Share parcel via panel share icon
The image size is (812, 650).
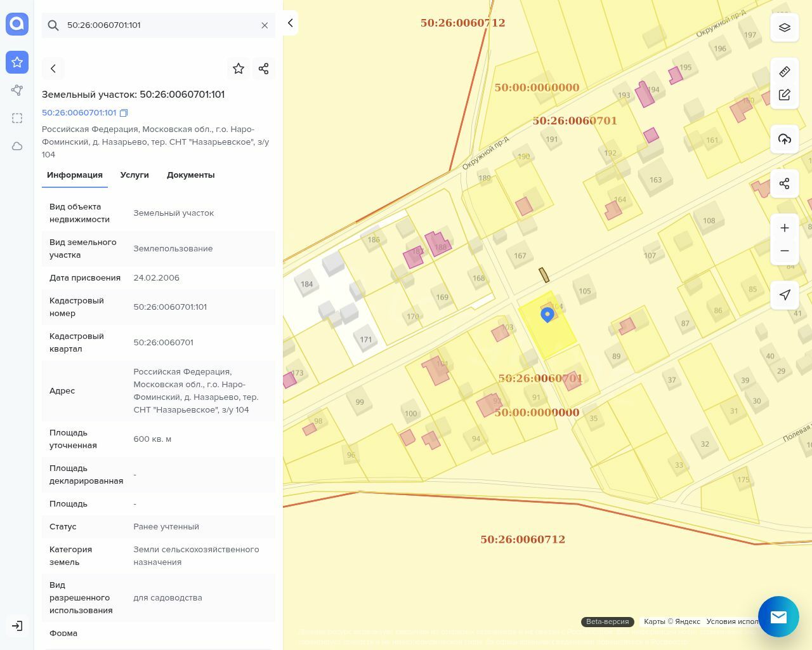pyautogui.click(x=264, y=69)
